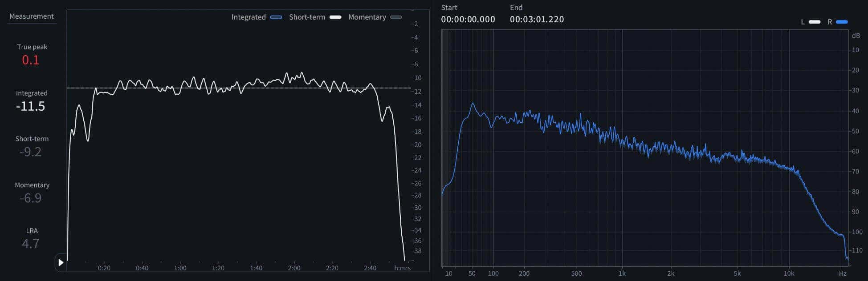Click the Start time 00:00:00.000

click(468, 19)
